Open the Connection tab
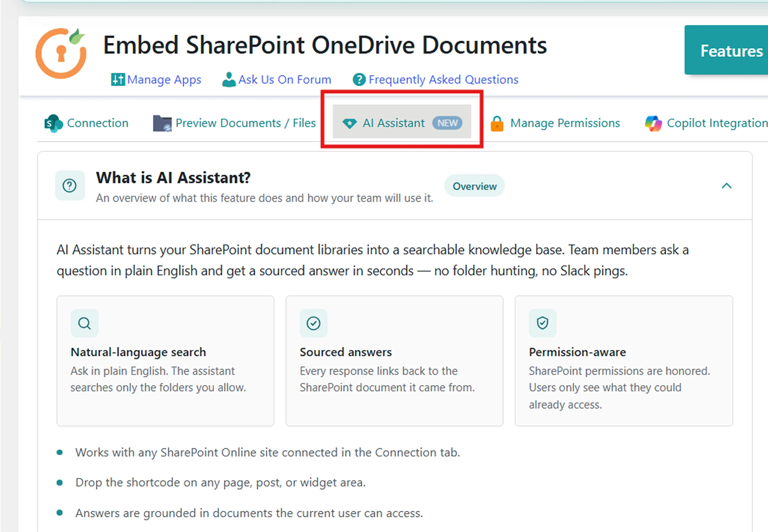The height and width of the screenshot is (532, 768). pyautogui.click(x=86, y=123)
